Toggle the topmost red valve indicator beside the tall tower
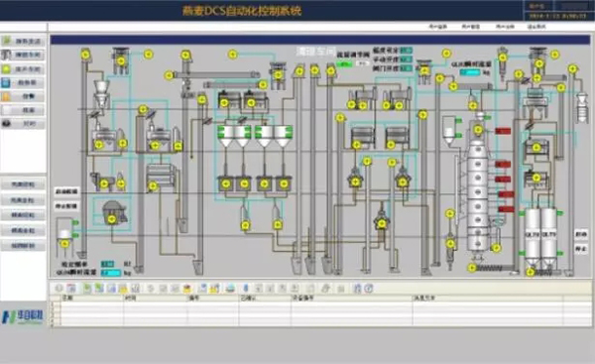The image size is (595, 364). click(x=503, y=131)
